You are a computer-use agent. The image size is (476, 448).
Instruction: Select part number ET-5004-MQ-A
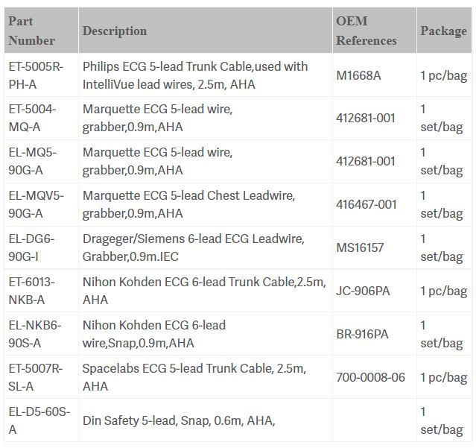32,118
